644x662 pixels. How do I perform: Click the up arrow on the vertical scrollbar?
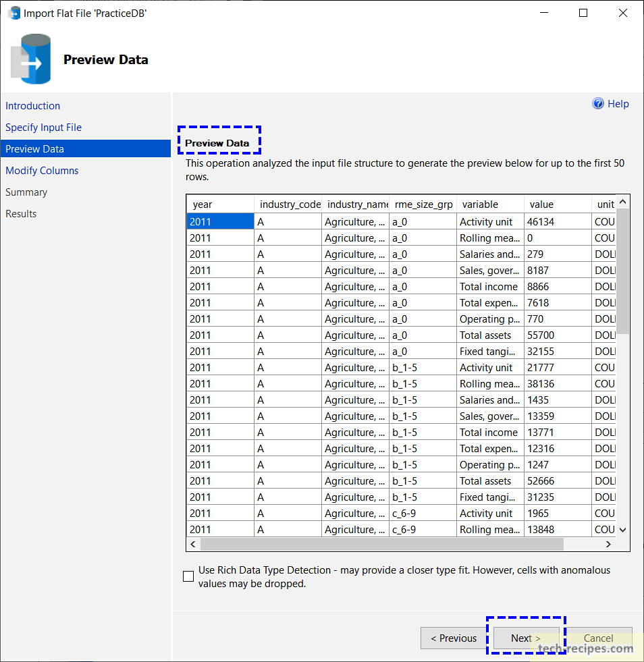tap(622, 200)
